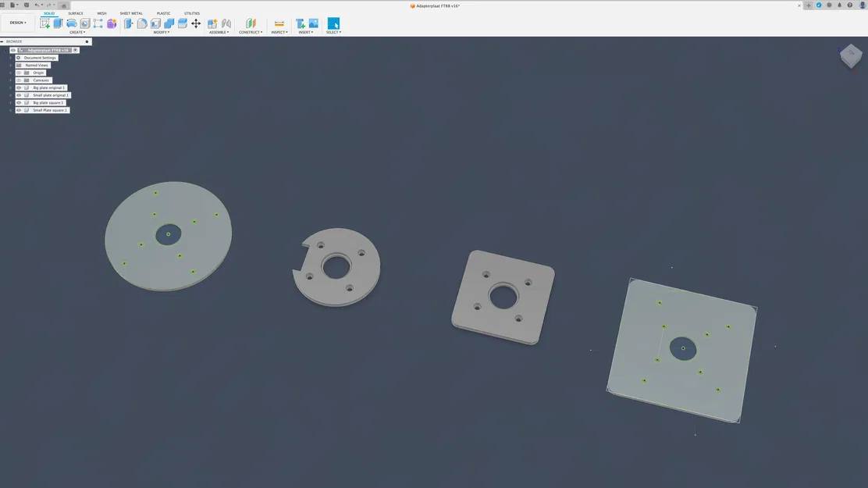Viewport: 868px width, 488px height.
Task: Select the Revolve tool
Action: (71, 23)
